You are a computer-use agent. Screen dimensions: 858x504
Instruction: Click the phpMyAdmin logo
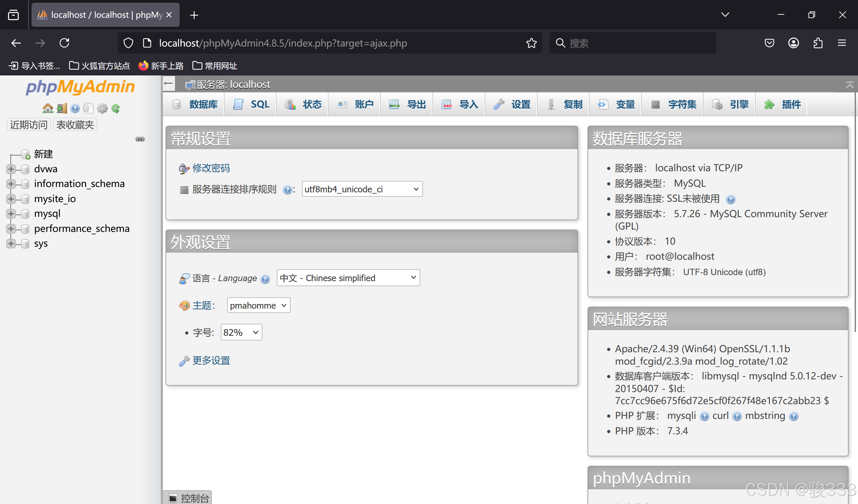pyautogui.click(x=80, y=87)
